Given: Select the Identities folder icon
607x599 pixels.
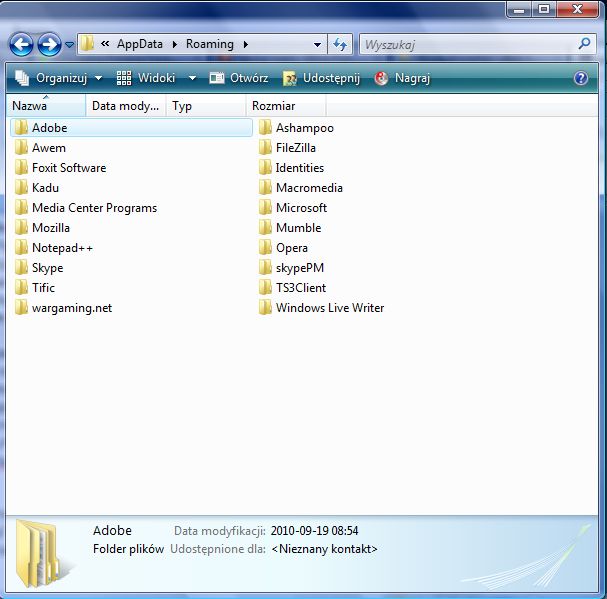Looking at the screenshot, I should [265, 168].
